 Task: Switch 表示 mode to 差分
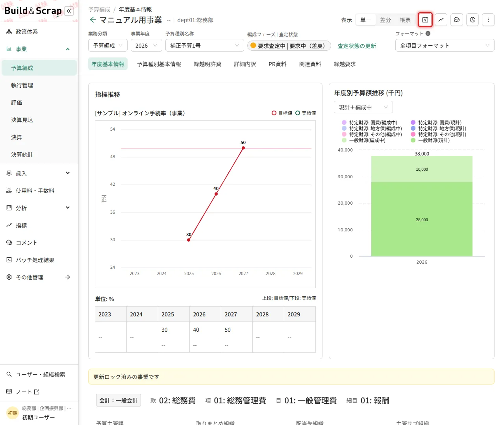click(x=385, y=20)
